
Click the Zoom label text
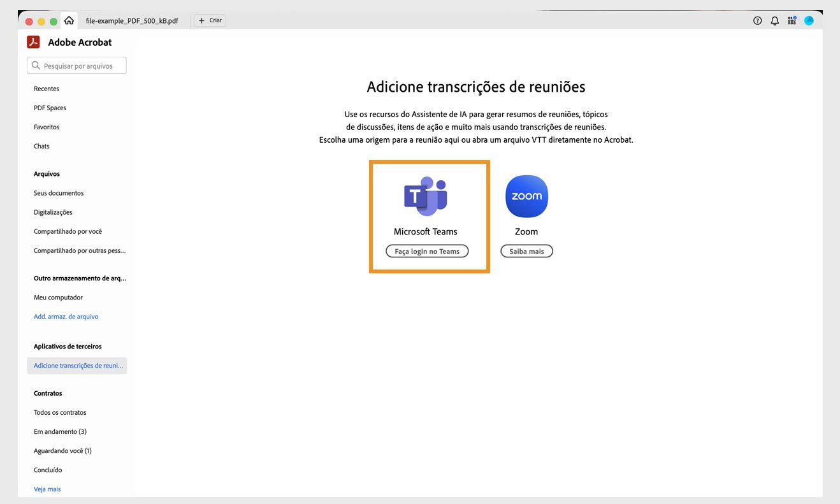click(526, 231)
